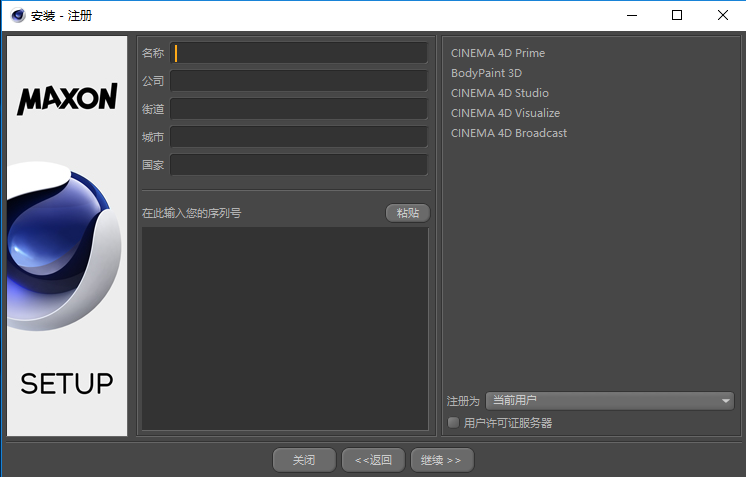Select the 街道 street input field

299,109
